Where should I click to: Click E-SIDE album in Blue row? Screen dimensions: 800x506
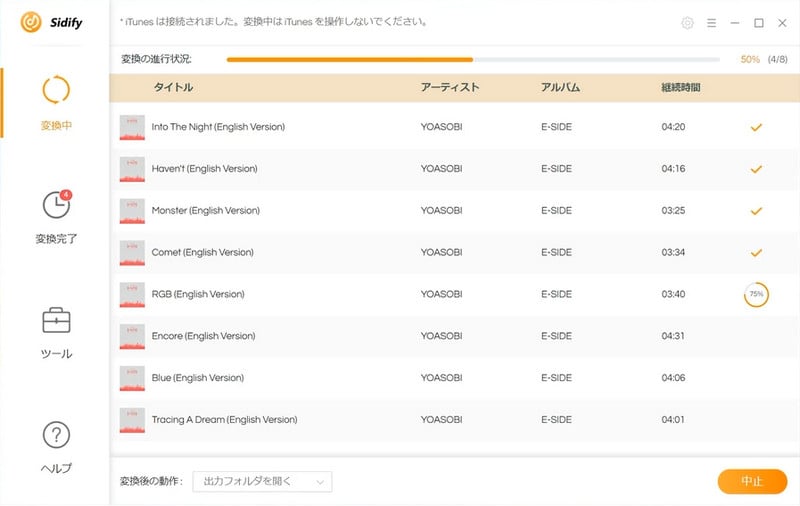556,378
